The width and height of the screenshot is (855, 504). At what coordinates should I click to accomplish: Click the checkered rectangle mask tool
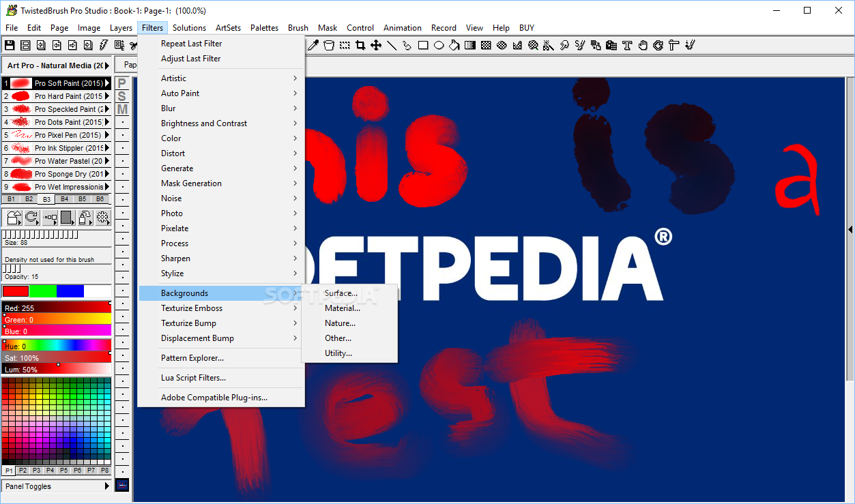(x=486, y=45)
